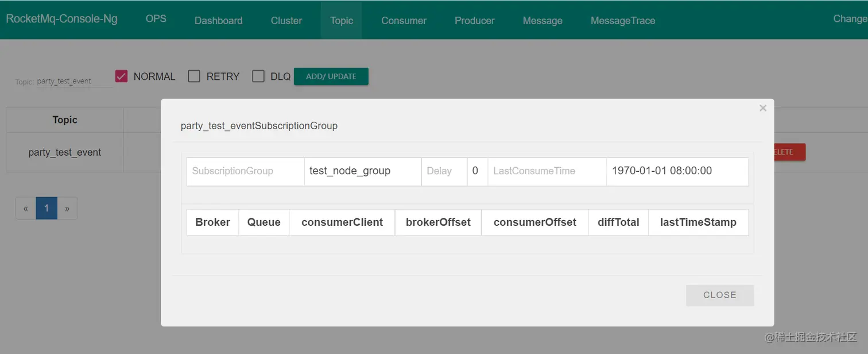Open the Cluster tab
Viewport: 868px width, 354px height.
coord(286,21)
